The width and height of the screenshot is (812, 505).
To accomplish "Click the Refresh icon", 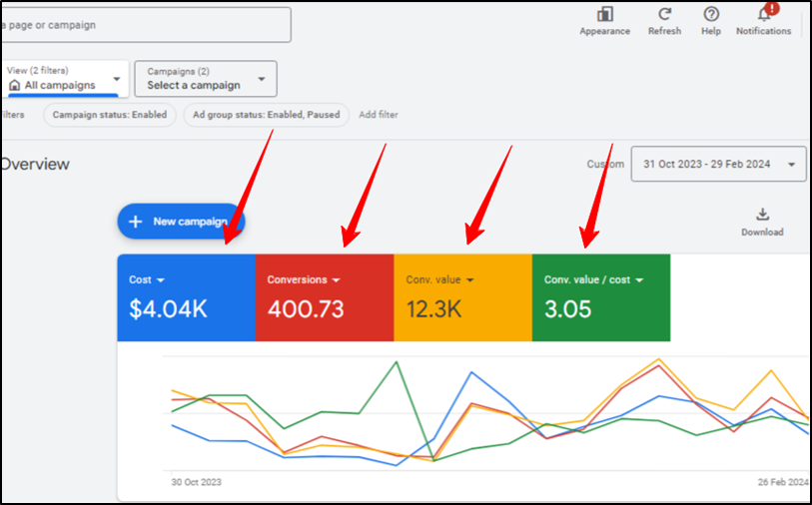I will 664,15.
